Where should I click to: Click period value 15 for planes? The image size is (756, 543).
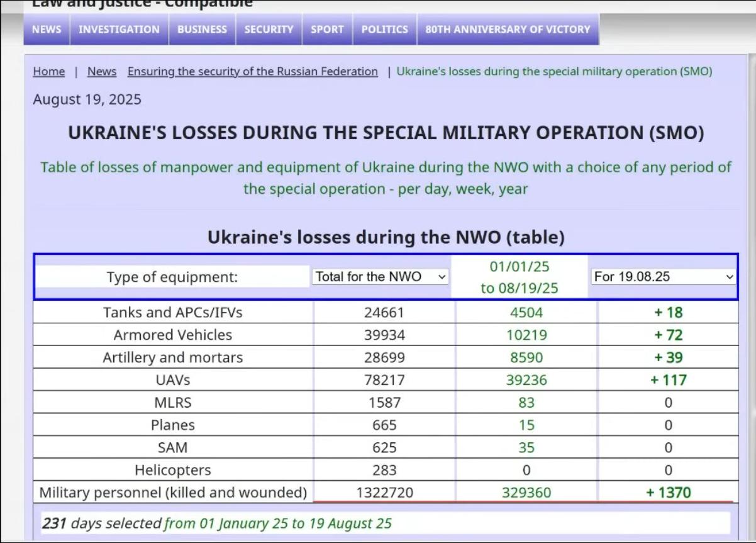coord(526,425)
